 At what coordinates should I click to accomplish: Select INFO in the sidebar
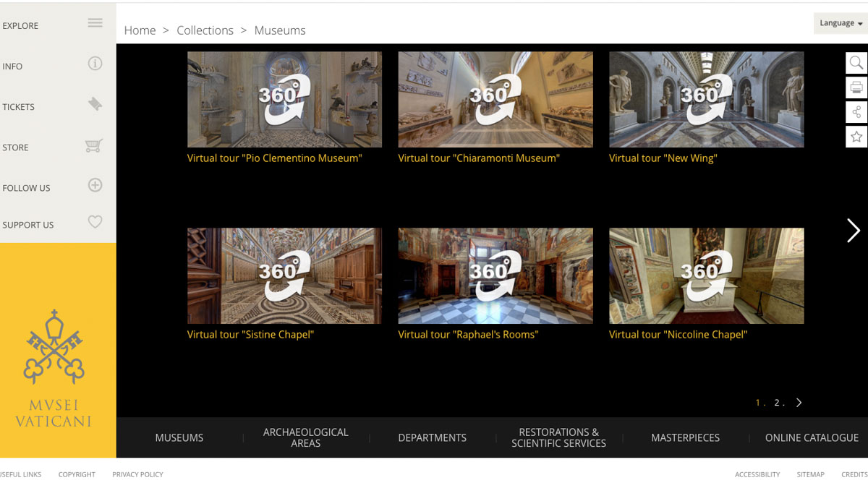[12, 66]
